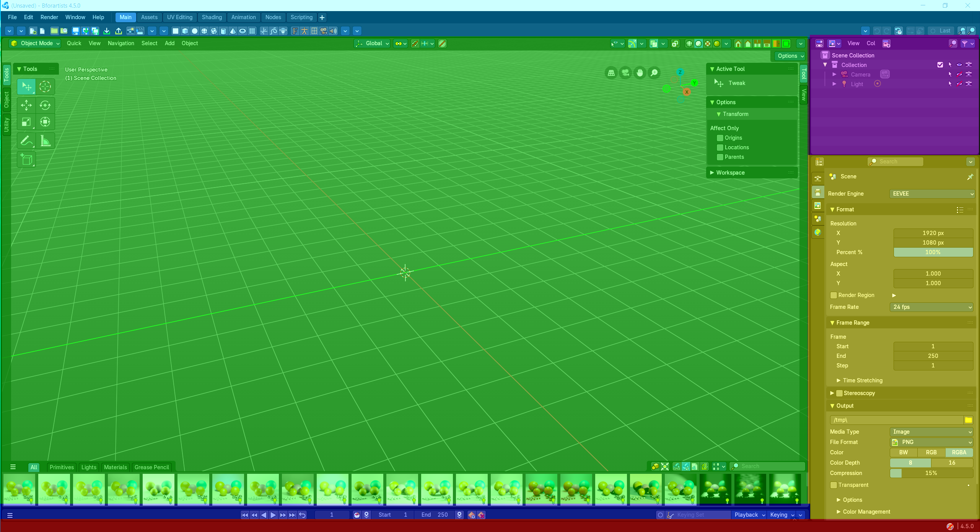Adjust the Compression slider
This screenshot has width=980, height=532.
coord(932,473)
